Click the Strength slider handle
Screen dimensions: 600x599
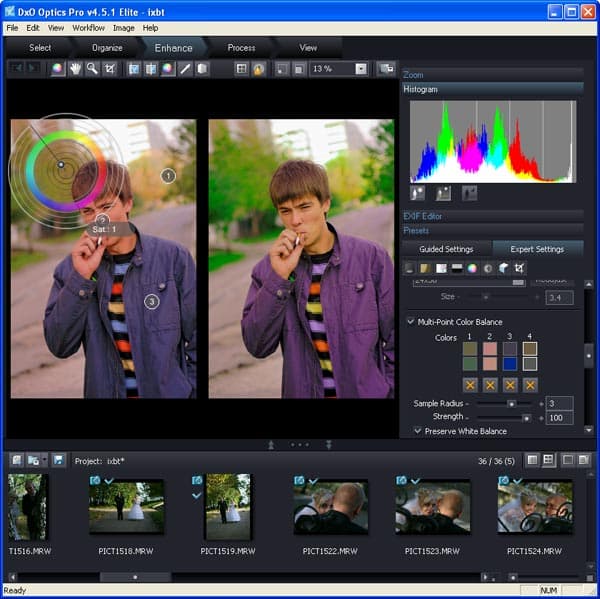[x=527, y=418]
